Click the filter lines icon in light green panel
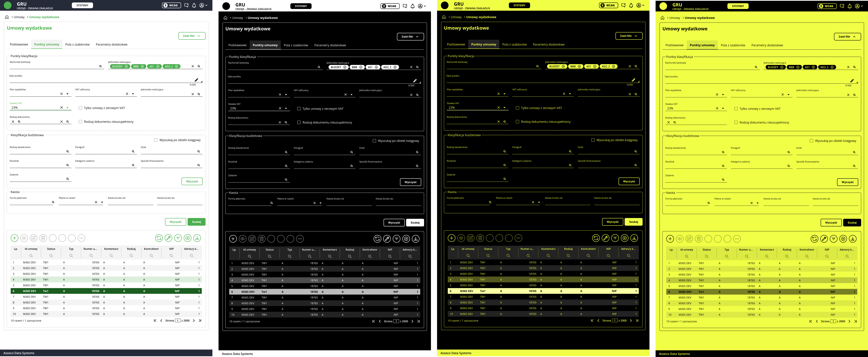Viewport: 868px width, 357px height. click(x=178, y=238)
